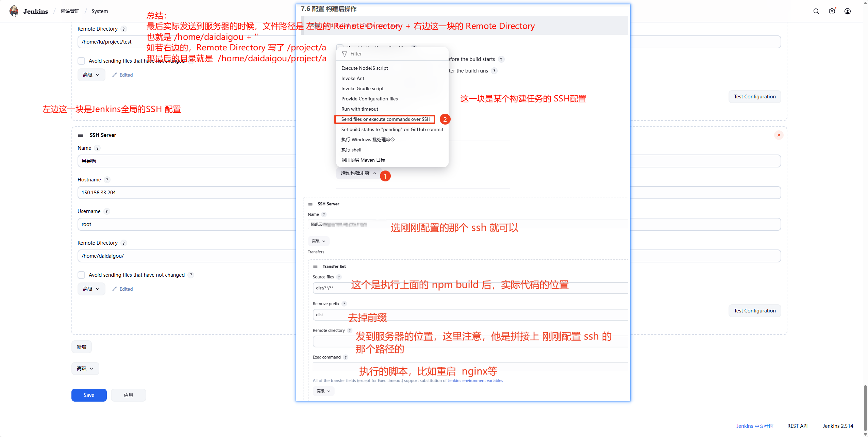The height and width of the screenshot is (437, 868).
Task: Click upper Test Configuration button
Action: 754,97
